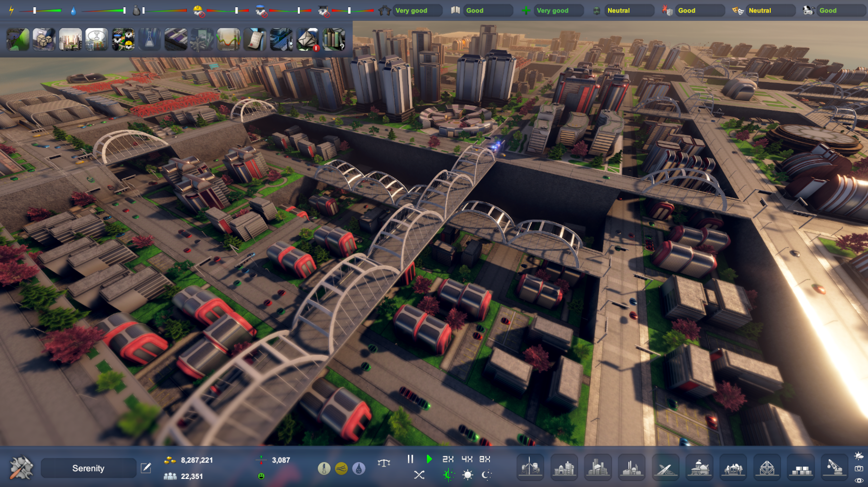The image size is (868, 487).
Task: Click the waste/garbage balance bar
Action: [165, 10]
